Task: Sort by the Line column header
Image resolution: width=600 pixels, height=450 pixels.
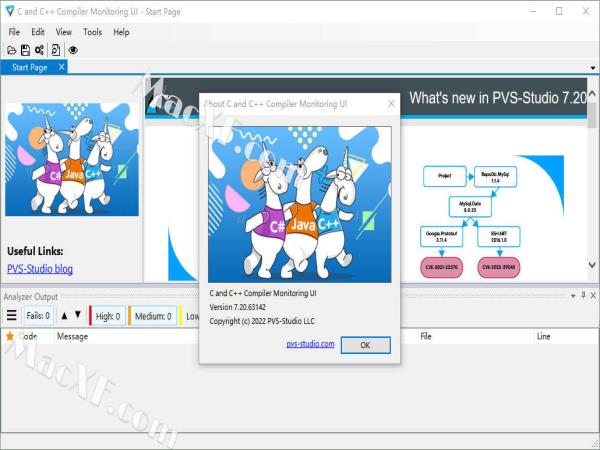Action: pos(543,336)
